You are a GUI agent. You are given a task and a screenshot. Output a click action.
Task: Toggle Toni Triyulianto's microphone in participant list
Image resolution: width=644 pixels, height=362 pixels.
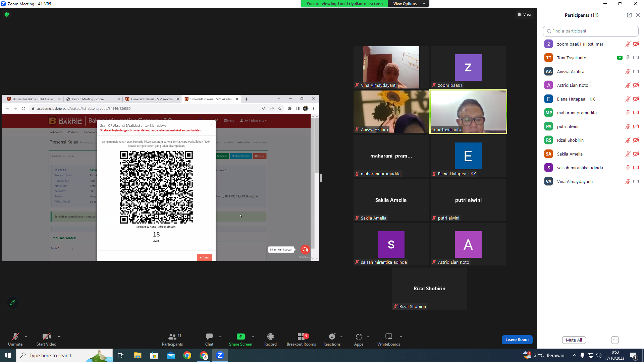pyautogui.click(x=628, y=58)
